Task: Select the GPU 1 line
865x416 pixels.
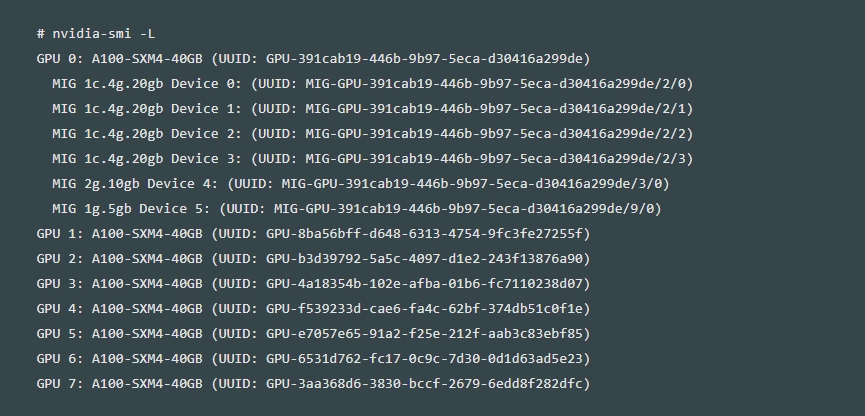Action: (x=313, y=234)
